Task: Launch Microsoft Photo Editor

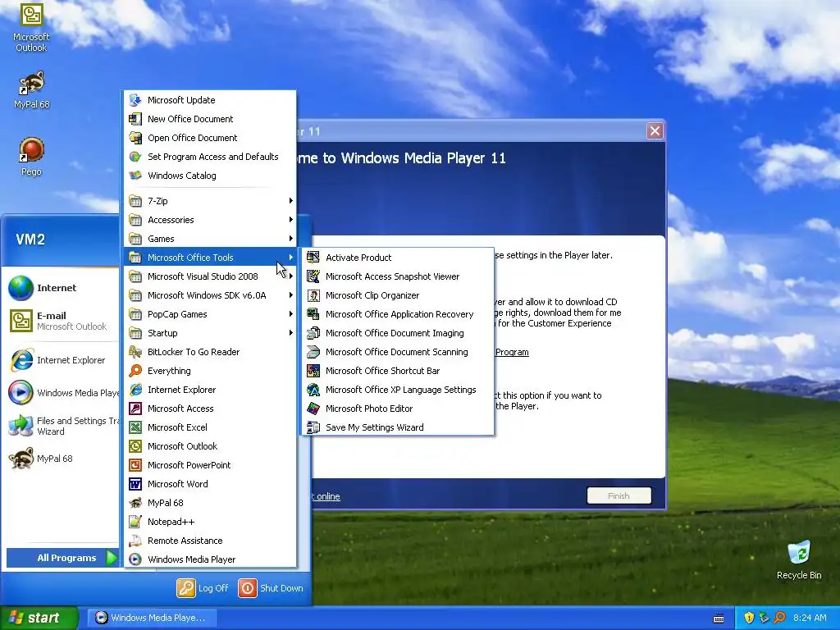Action: (x=398, y=409)
